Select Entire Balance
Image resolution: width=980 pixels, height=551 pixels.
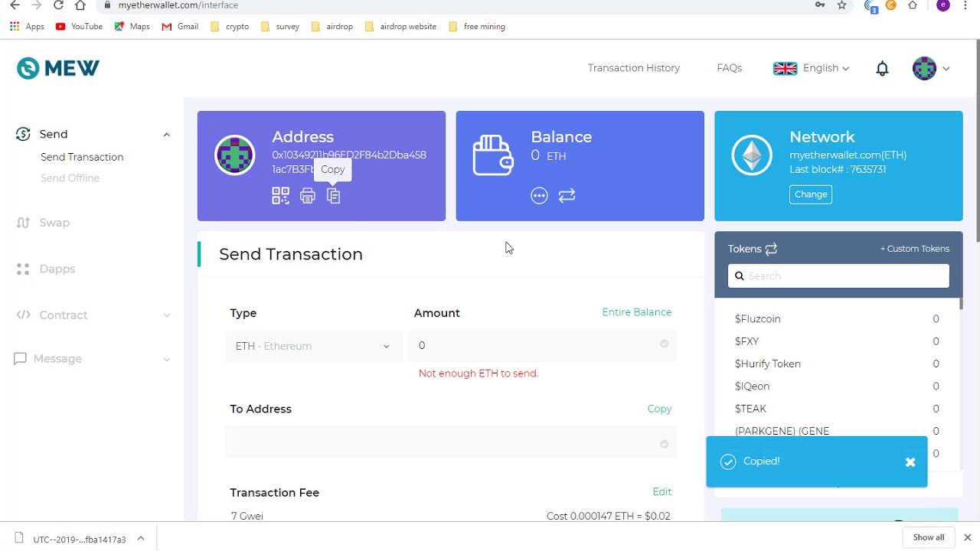click(636, 312)
